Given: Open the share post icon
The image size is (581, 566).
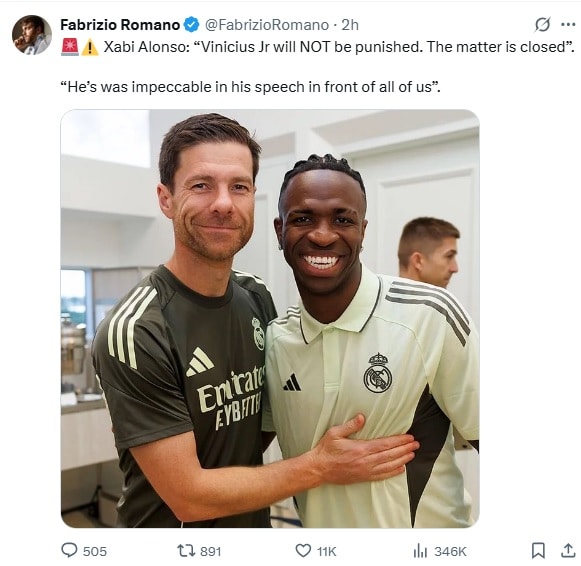Looking at the screenshot, I should [x=568, y=550].
